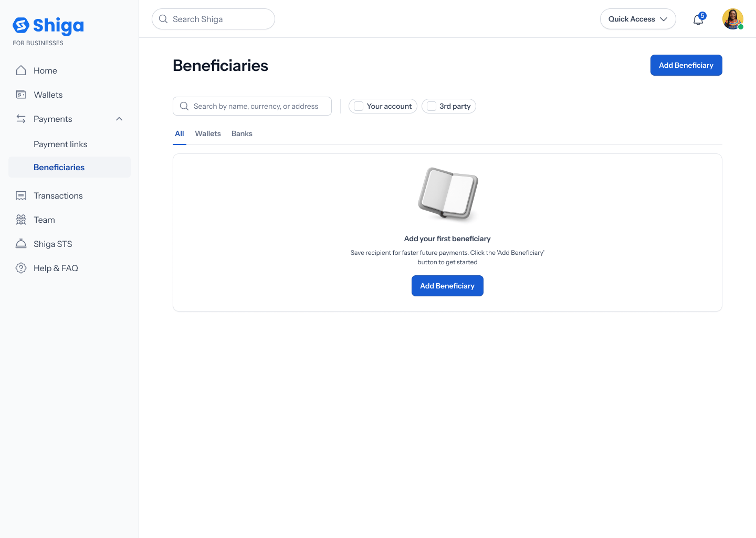
Task: Click Add Beneficiary button in empty state
Action: [447, 286]
